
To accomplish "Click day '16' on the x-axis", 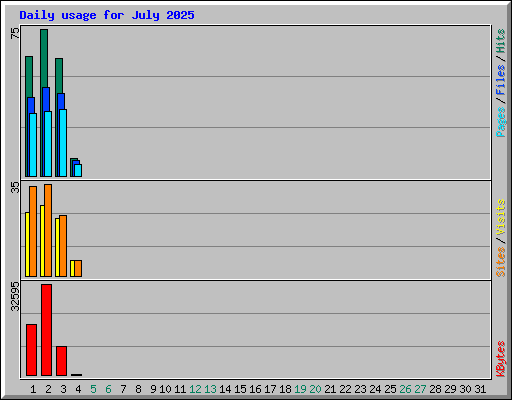I will pos(255,389).
